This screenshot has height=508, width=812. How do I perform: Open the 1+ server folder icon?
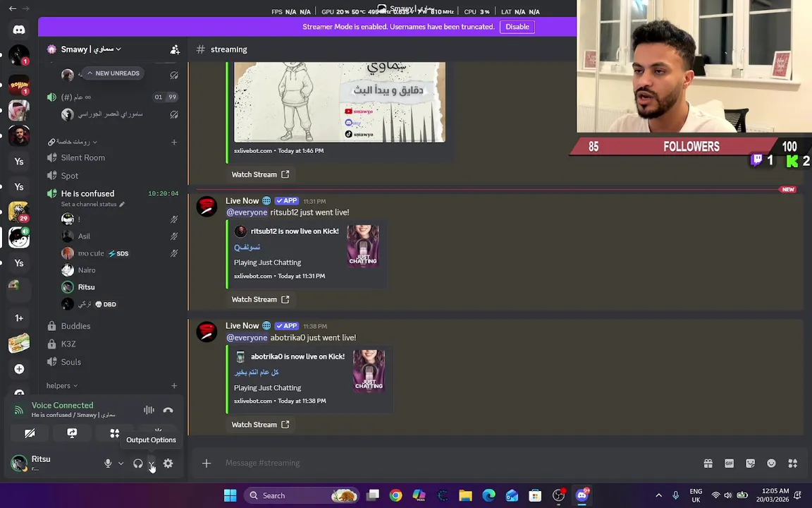click(19, 318)
